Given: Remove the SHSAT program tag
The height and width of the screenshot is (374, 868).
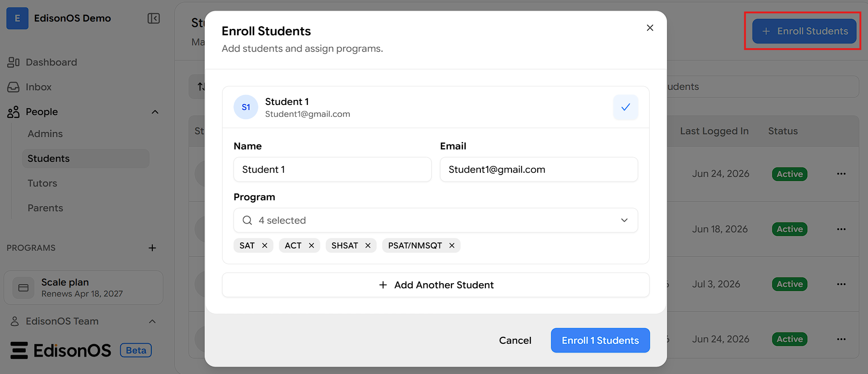Looking at the screenshot, I should coord(368,246).
